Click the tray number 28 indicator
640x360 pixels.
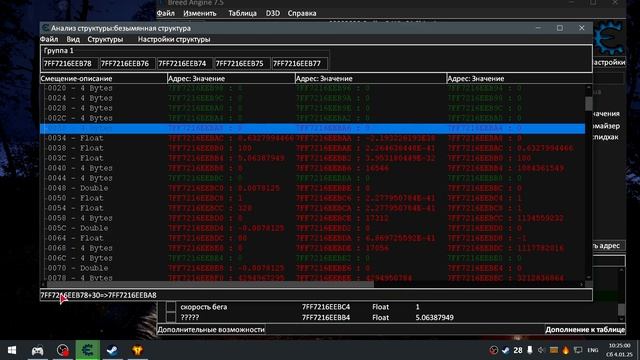coord(518,350)
